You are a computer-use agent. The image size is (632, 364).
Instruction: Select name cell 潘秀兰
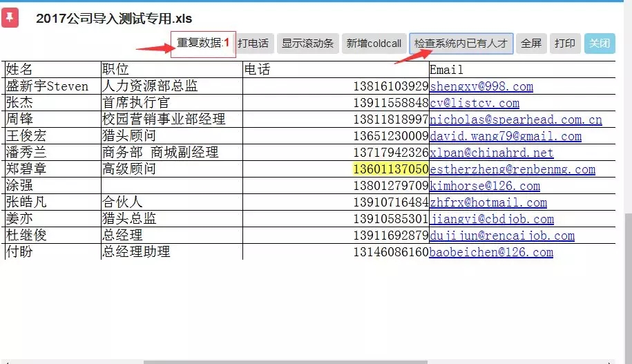tap(52, 153)
